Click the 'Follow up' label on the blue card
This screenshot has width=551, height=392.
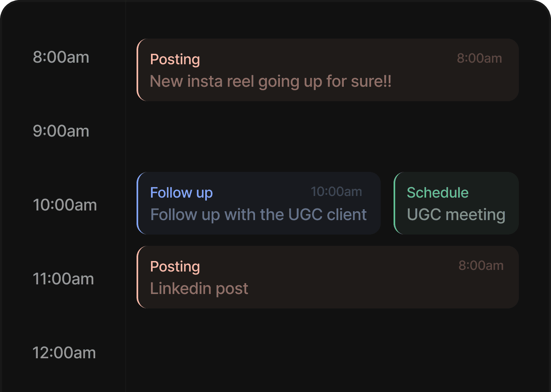(x=181, y=192)
